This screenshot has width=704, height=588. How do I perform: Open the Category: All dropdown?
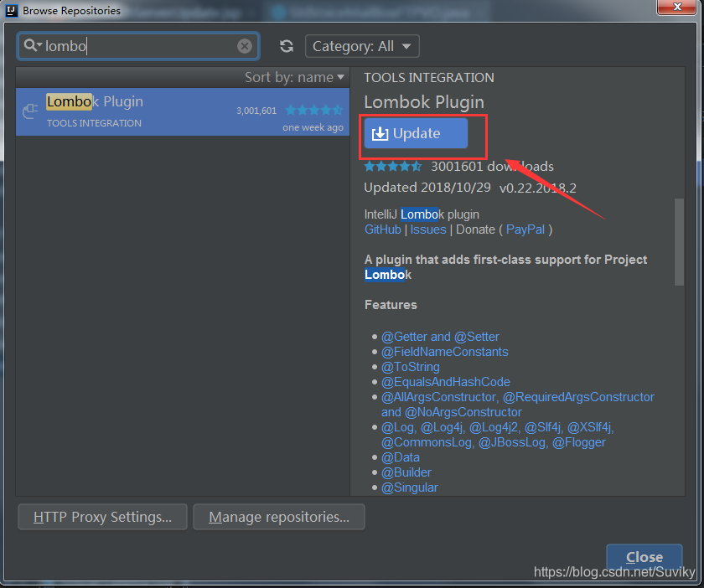tap(362, 46)
